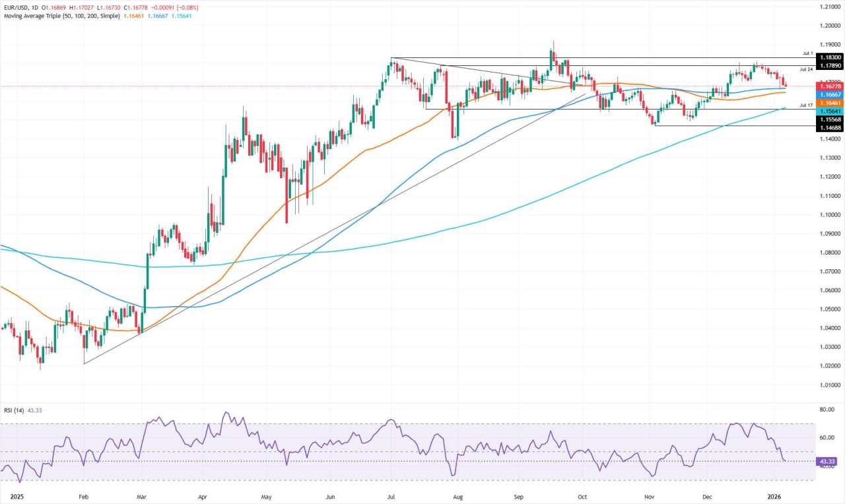Screen dimensions: 845x504
Task: Click the Jul 17 support line marker
Action: point(807,105)
